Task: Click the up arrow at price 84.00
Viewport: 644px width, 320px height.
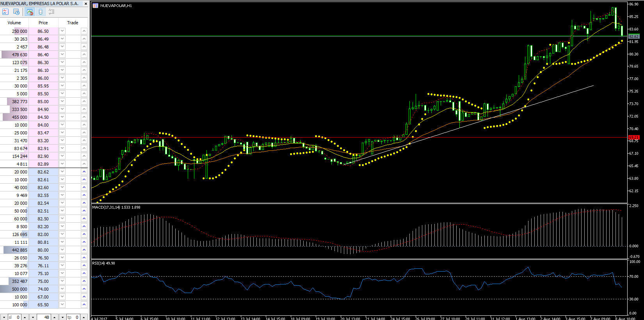Action: pos(84,125)
